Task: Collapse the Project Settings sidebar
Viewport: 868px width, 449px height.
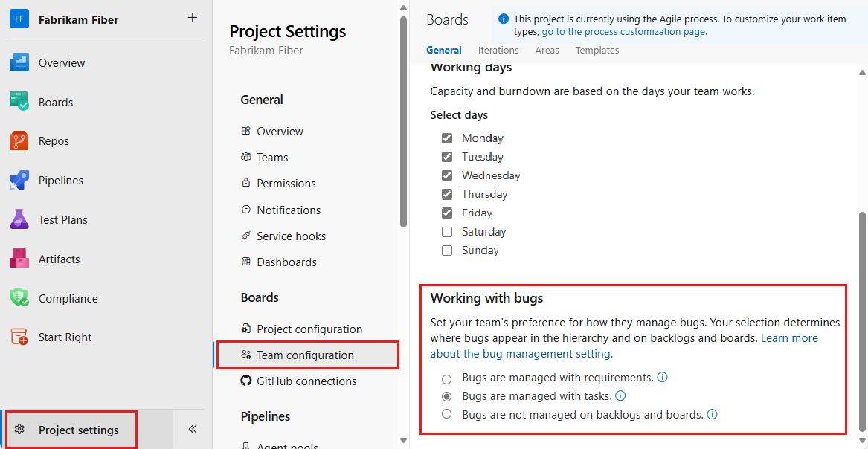Action: coord(192,428)
